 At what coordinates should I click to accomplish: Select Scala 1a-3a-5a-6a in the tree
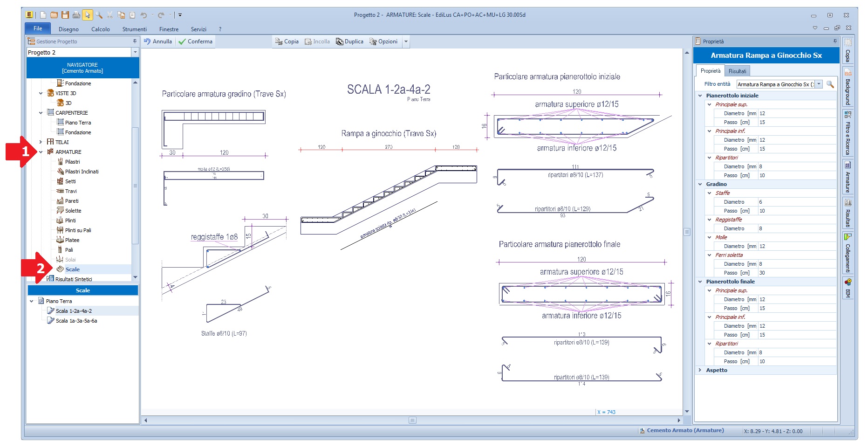(x=76, y=321)
